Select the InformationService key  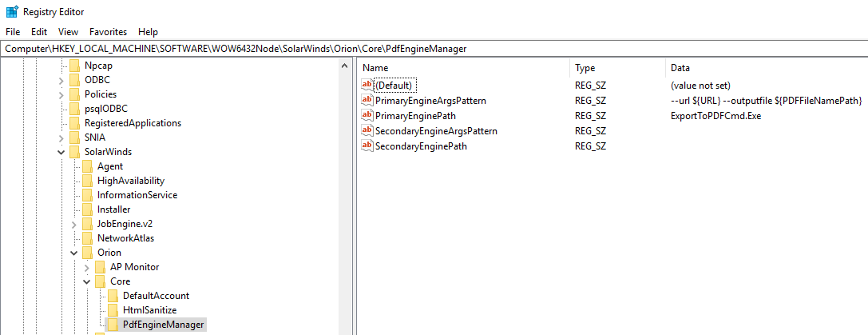click(137, 195)
